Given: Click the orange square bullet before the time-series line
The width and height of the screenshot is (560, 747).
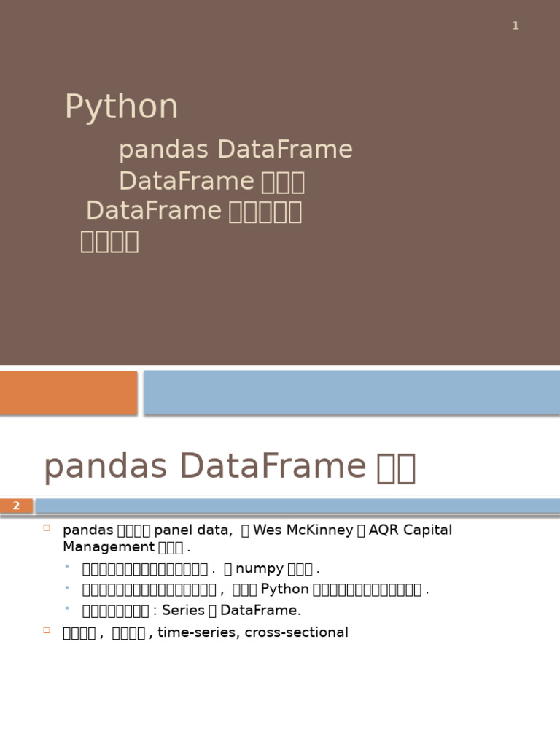Looking at the screenshot, I should 47,630.
